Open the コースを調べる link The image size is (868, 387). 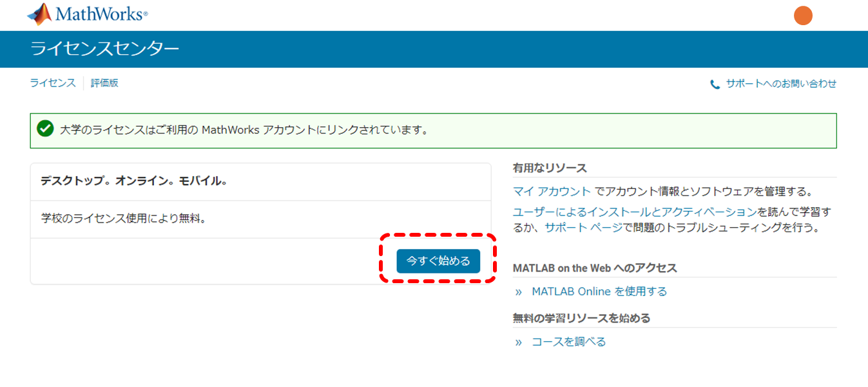point(569,342)
